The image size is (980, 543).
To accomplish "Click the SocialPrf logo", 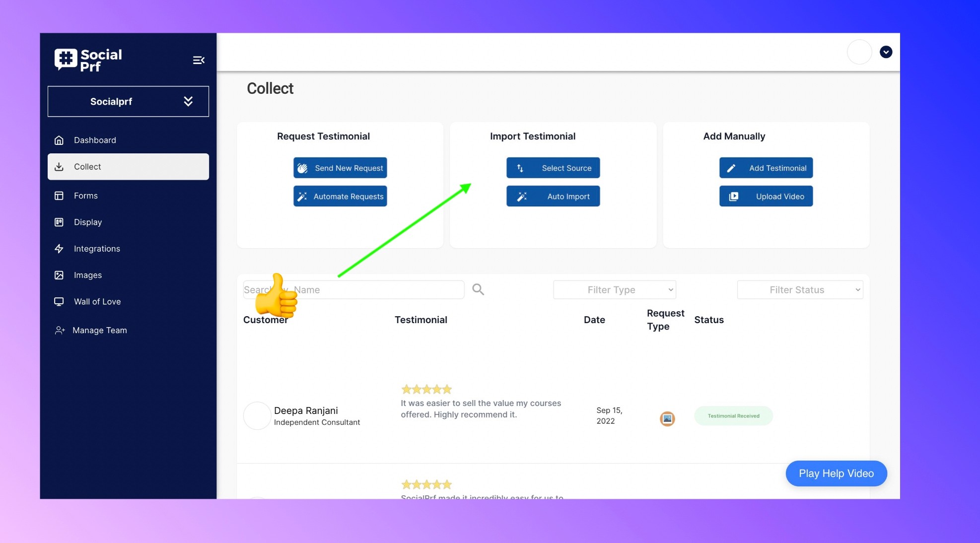I will pyautogui.click(x=88, y=60).
